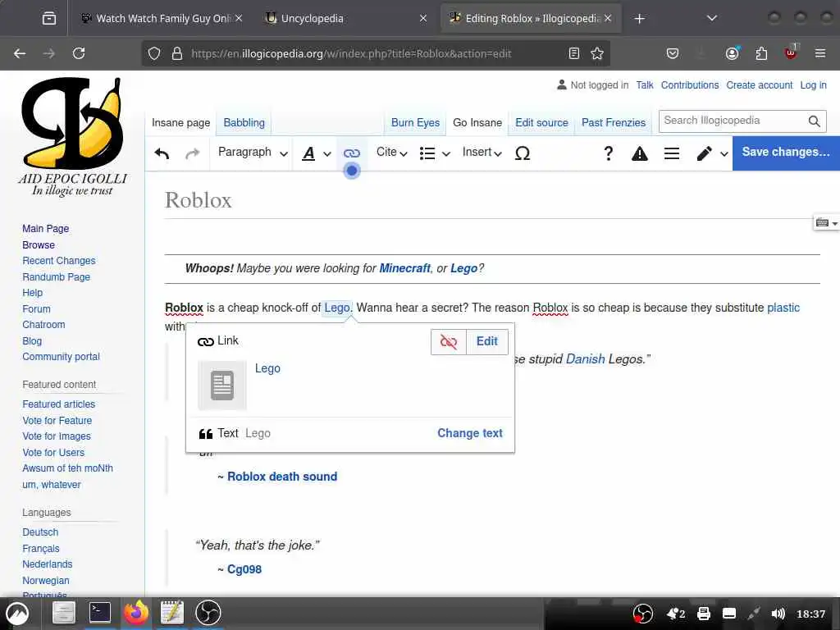Open OBS Studio from the taskbar
840x630 pixels.
(x=208, y=612)
